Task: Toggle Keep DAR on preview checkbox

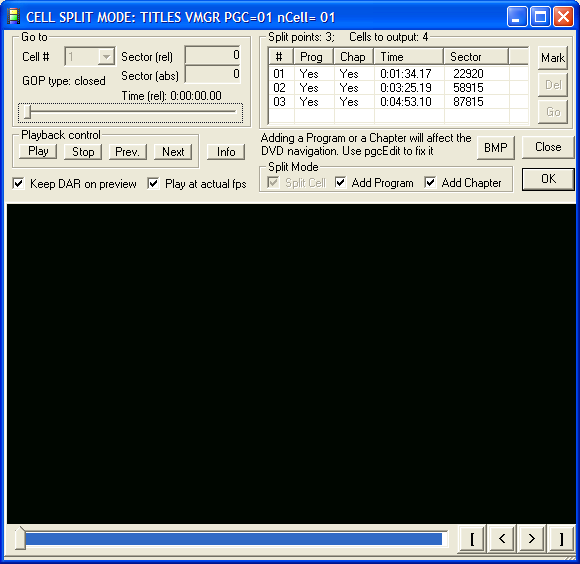Action: 18,183
